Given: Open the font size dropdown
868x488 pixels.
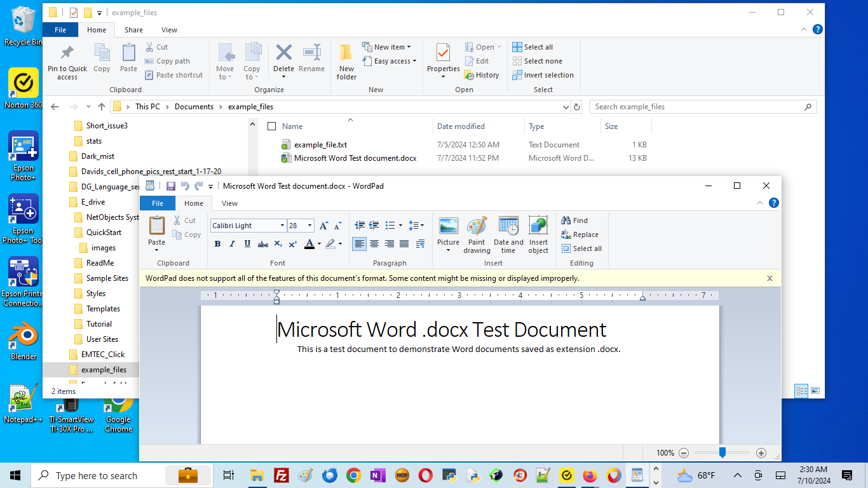Looking at the screenshot, I should pos(309,226).
